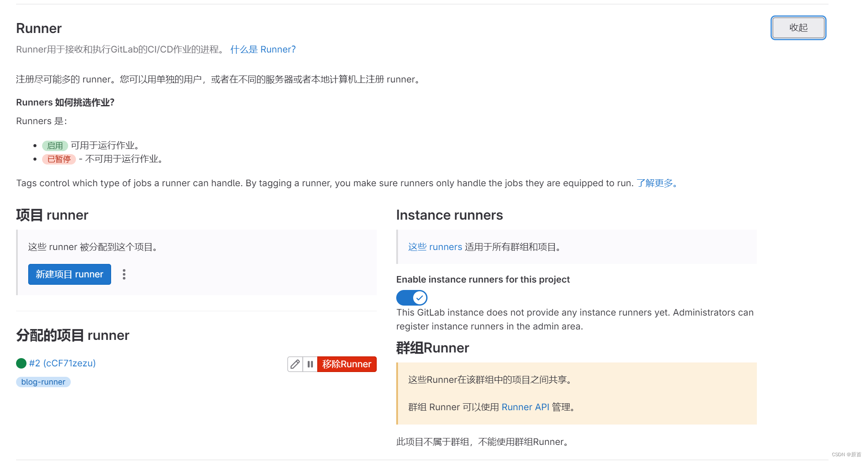Click the 已暂停 status badge
868x461 pixels.
point(59,159)
